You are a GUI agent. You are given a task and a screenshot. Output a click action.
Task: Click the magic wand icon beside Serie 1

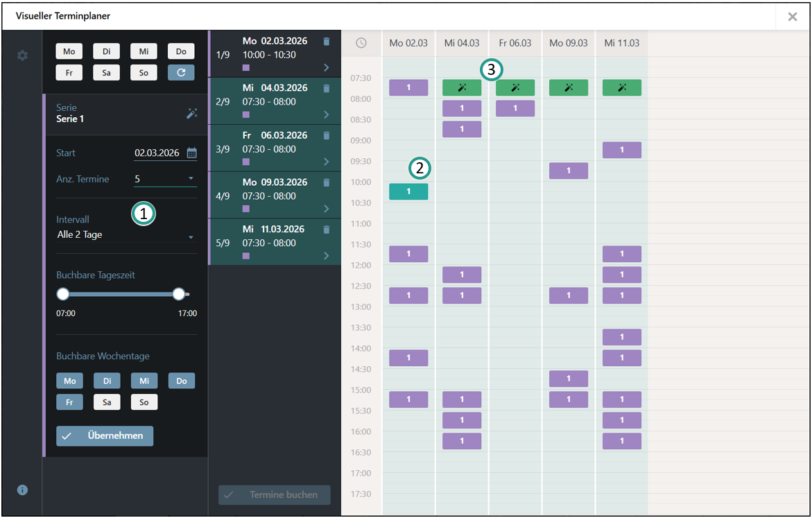click(x=192, y=114)
